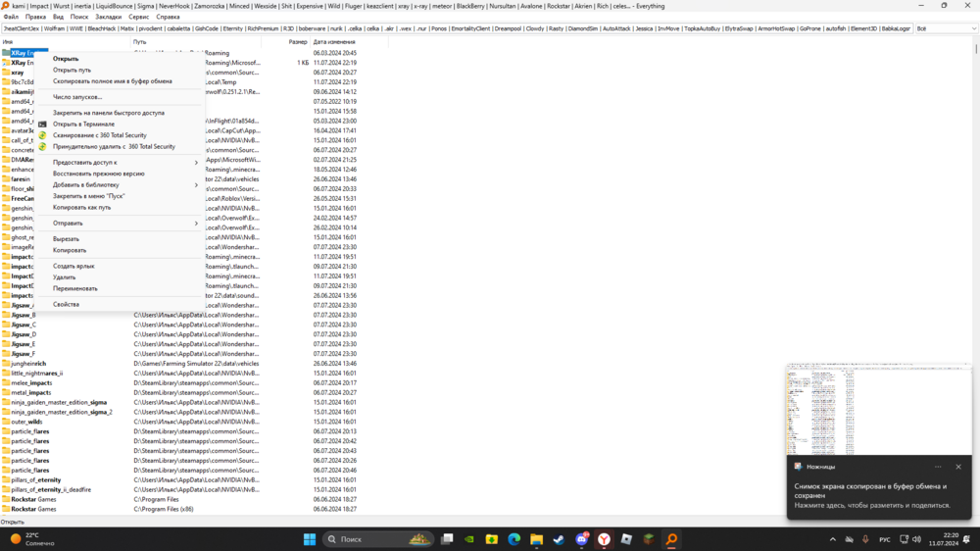Expand Отправить submenu

coord(120,224)
